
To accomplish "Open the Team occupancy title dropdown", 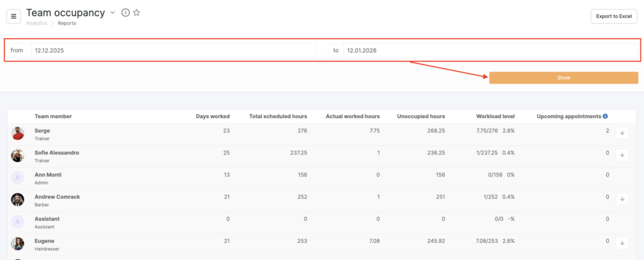I will pyautogui.click(x=113, y=13).
